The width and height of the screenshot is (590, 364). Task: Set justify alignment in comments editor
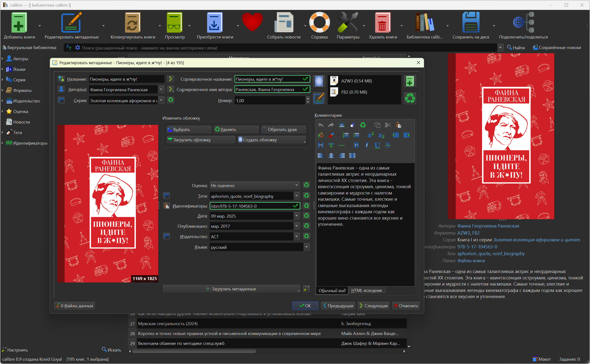[x=352, y=156]
